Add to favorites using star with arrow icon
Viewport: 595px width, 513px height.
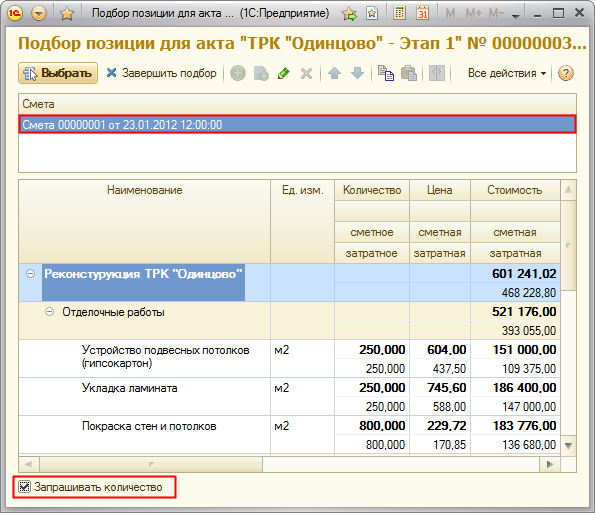[x=349, y=14]
